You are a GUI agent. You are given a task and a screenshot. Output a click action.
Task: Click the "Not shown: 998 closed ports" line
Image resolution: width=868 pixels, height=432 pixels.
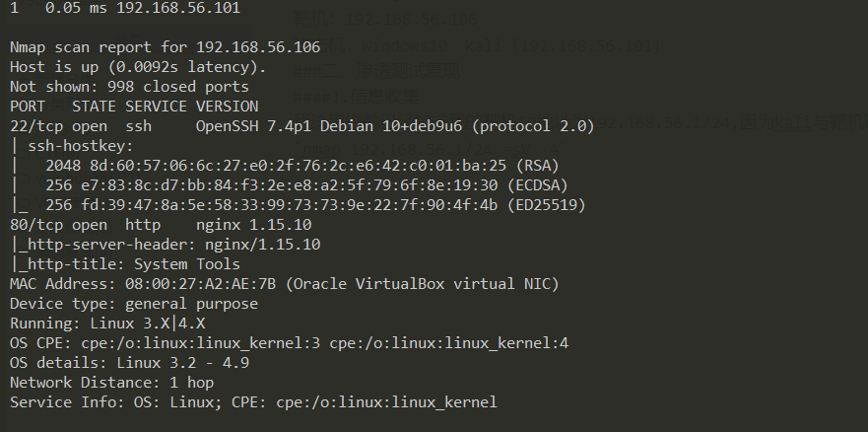tap(129, 87)
